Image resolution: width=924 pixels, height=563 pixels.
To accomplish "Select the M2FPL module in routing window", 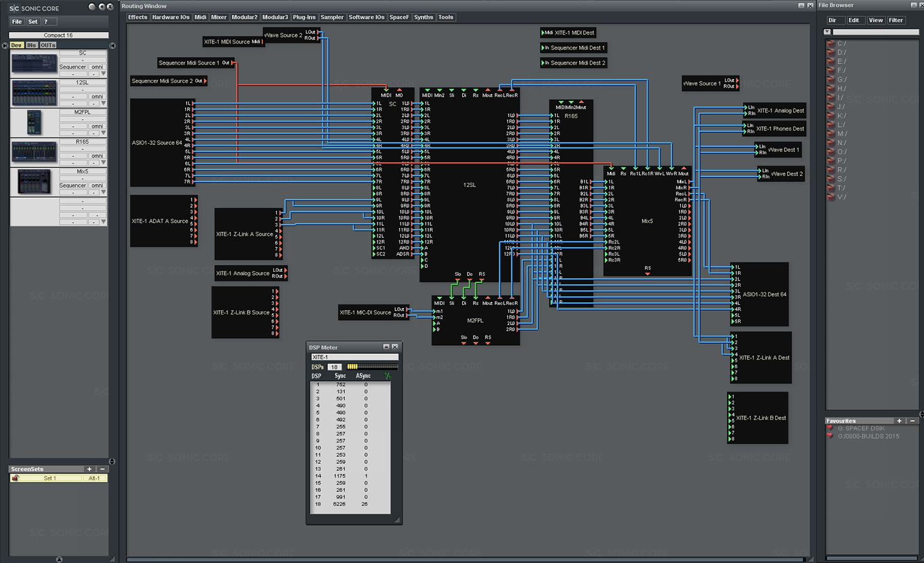I will tap(476, 321).
